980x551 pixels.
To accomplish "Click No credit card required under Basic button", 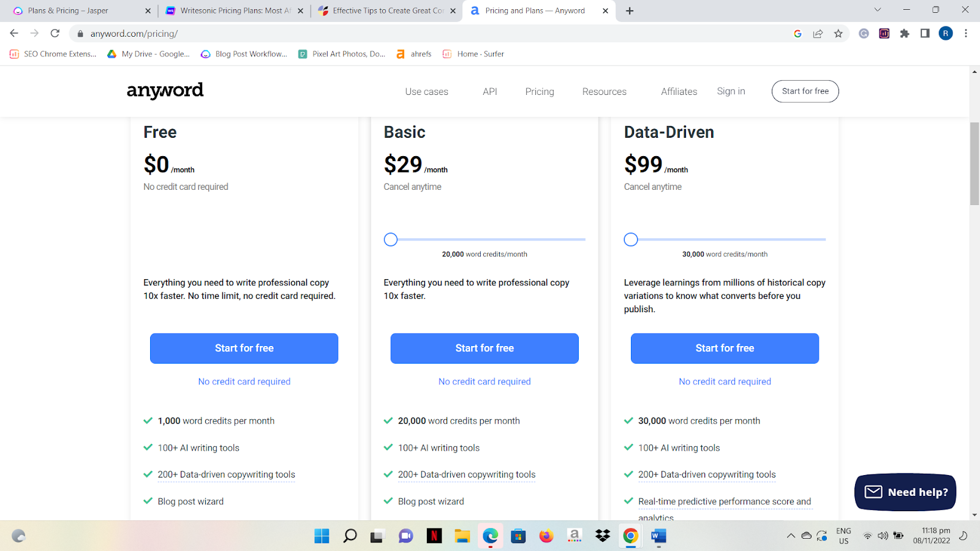I will tap(484, 381).
